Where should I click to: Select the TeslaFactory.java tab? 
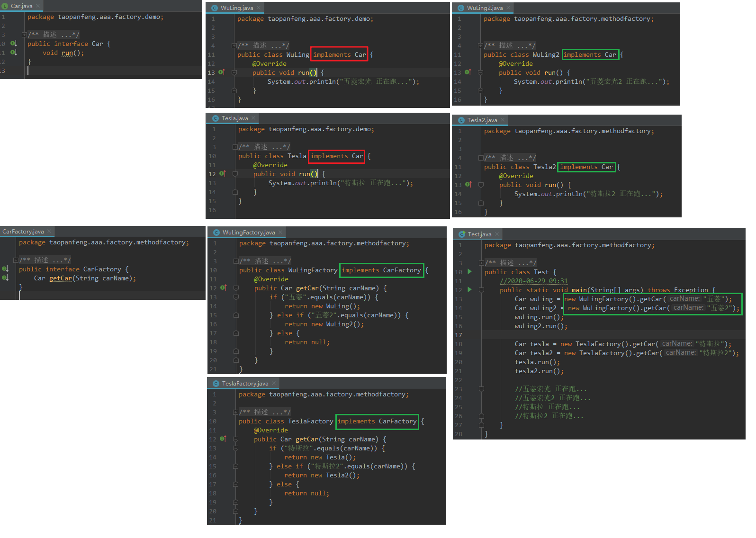click(243, 384)
